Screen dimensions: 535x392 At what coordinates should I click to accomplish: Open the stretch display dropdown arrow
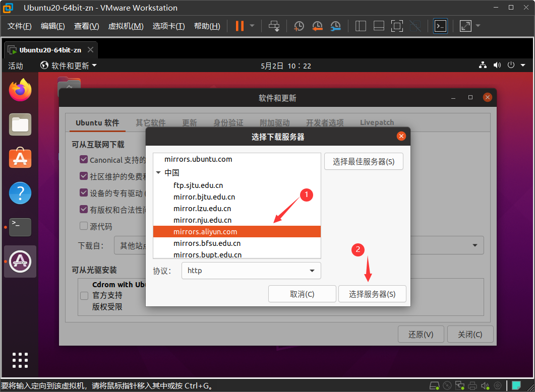coord(478,26)
